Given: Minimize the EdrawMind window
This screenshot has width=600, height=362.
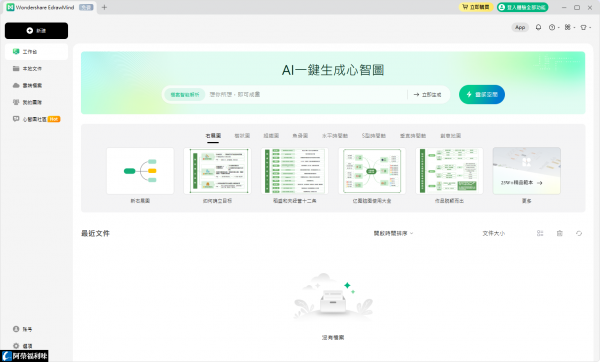Looking at the screenshot, I should click(564, 7).
